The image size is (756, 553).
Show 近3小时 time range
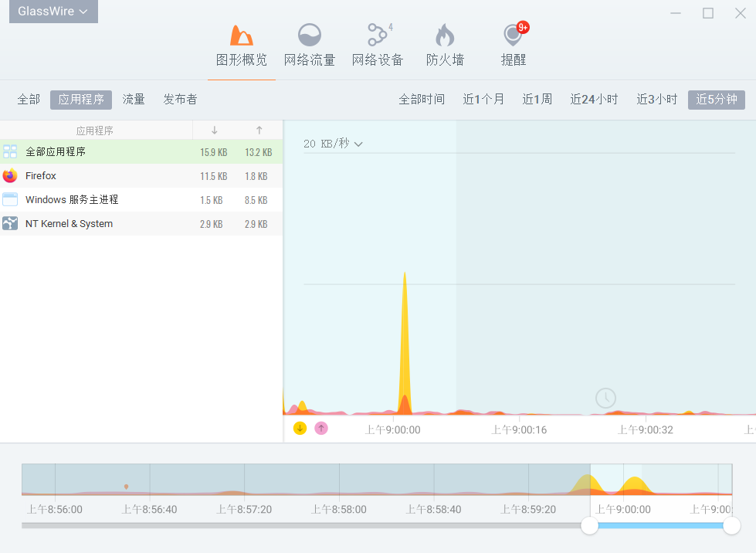657,100
